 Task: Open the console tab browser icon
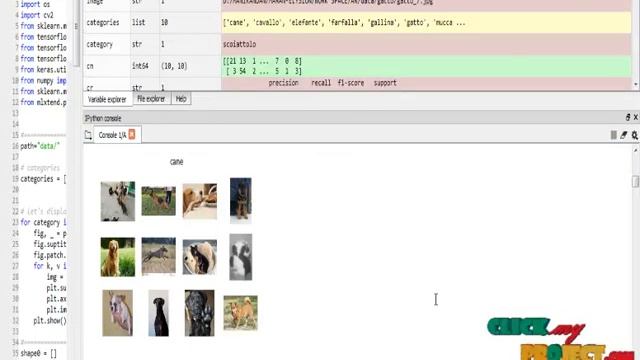click(88, 135)
